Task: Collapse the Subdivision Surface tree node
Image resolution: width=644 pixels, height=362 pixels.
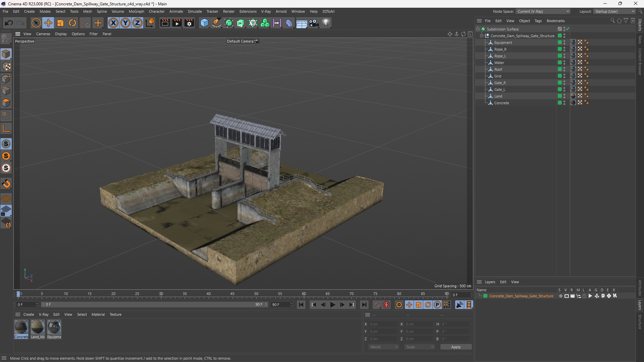Action: [x=478, y=29]
